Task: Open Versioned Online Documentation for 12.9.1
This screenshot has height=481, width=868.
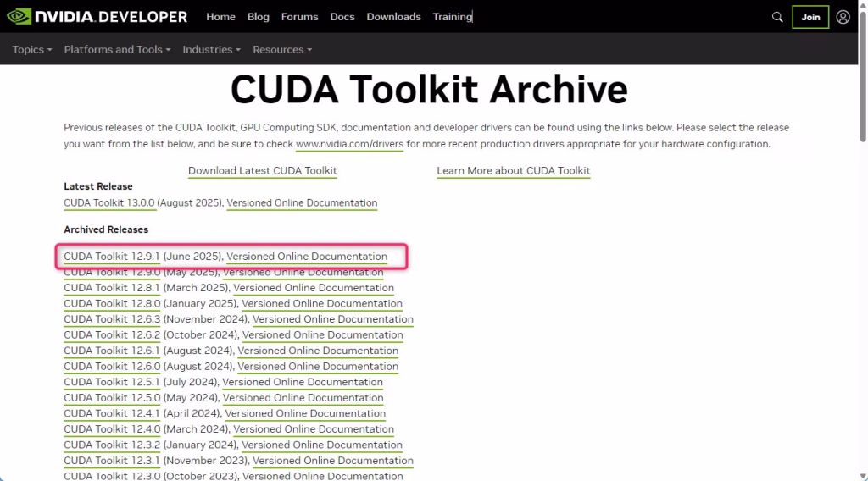Action: (x=307, y=257)
